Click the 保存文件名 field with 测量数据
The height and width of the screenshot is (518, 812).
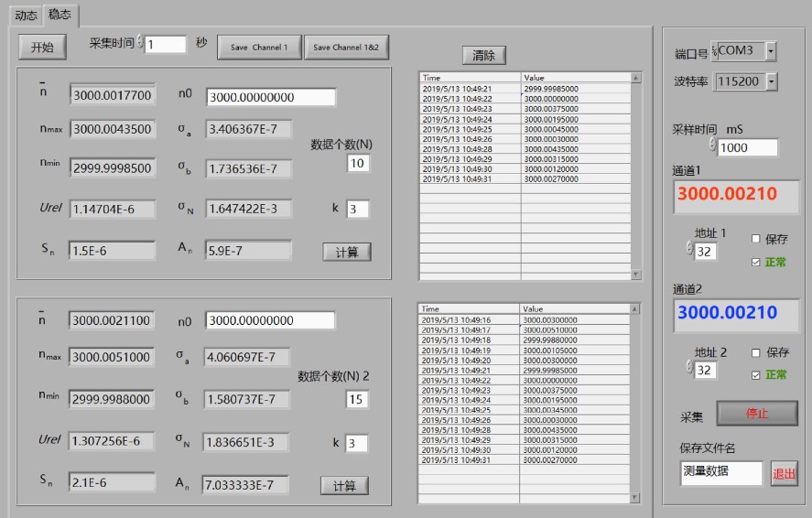tap(721, 473)
